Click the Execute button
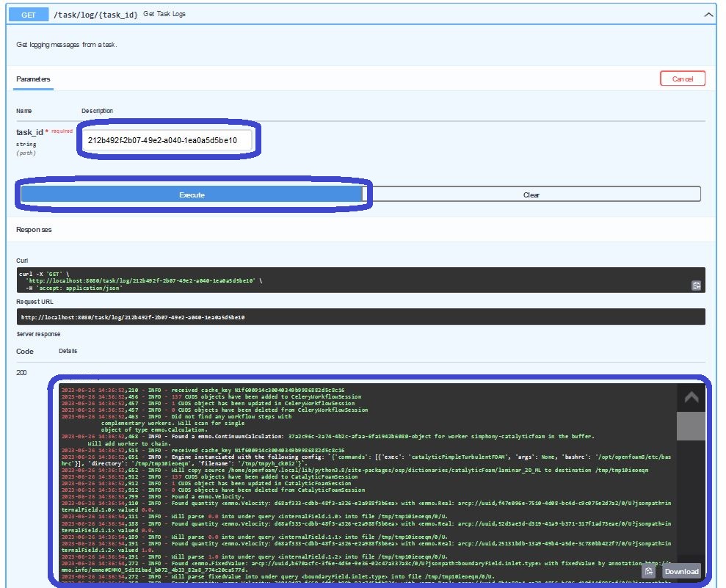The image size is (726, 588). pos(192,195)
